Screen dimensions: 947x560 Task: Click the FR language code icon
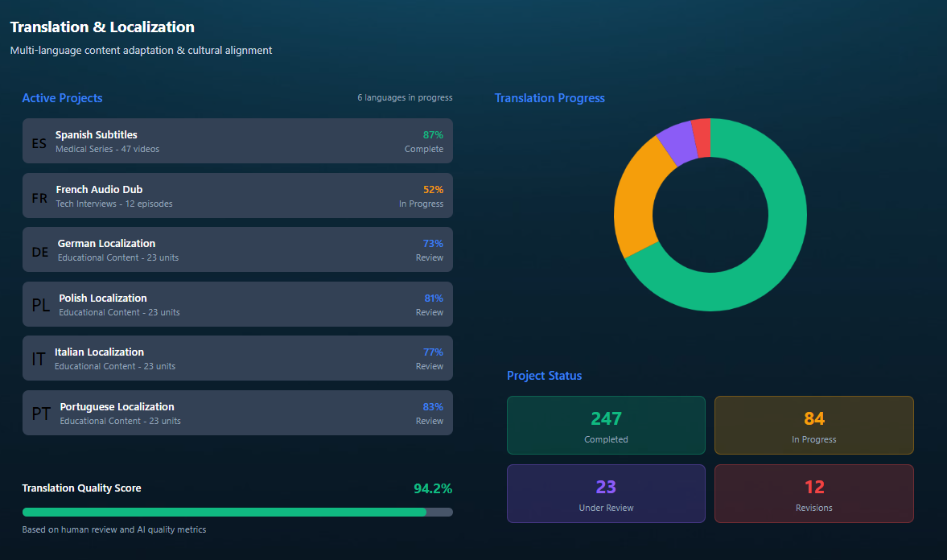(x=39, y=198)
